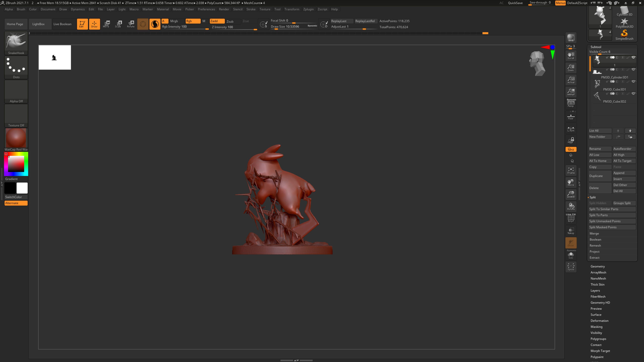The image size is (644, 362).
Task: Expand the Remesh subsection
Action: [595, 245]
